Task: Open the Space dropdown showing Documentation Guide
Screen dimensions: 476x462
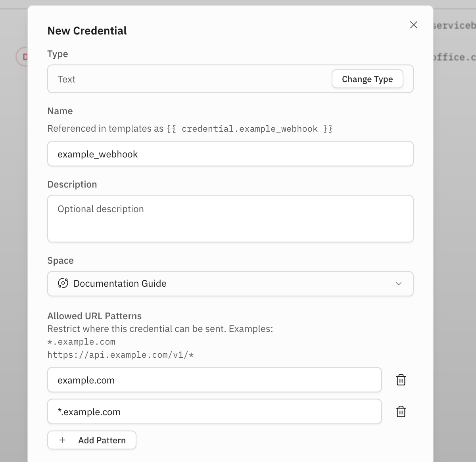Action: coord(230,284)
